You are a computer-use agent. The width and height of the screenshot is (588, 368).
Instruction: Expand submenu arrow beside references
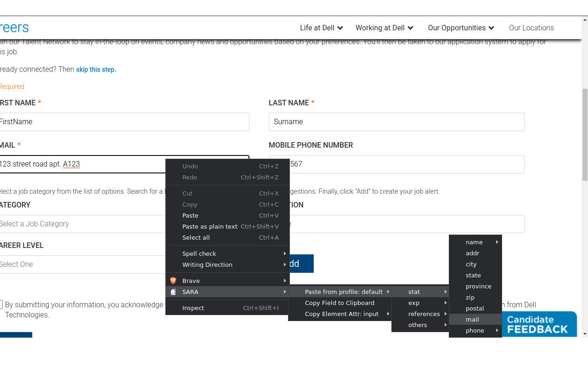[x=446, y=314]
